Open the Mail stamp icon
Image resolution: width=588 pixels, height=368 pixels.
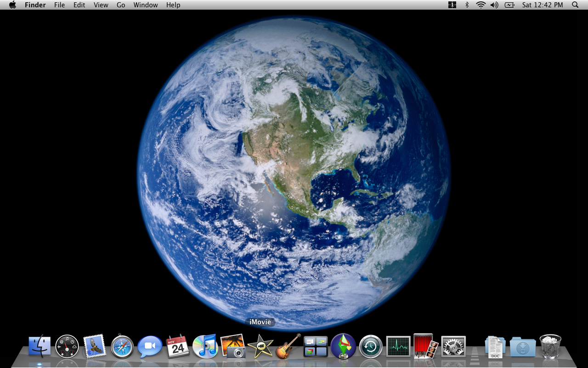pos(95,346)
